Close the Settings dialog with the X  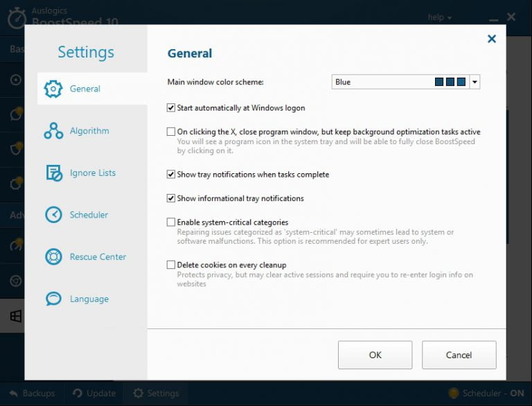492,39
